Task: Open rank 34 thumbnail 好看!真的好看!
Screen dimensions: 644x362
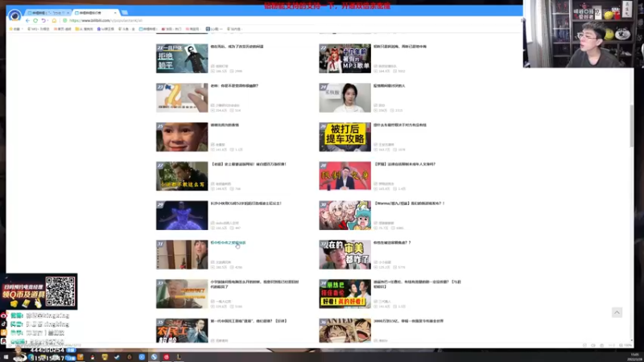Action: point(345,294)
